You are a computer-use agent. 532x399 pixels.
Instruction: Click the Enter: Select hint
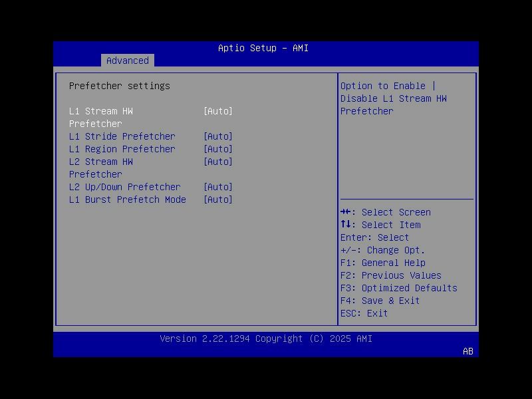click(x=374, y=237)
